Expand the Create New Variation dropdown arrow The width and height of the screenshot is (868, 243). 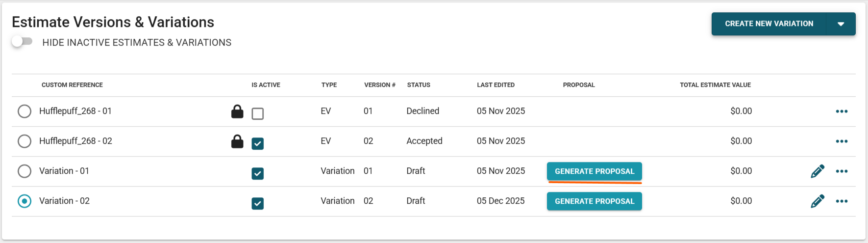[841, 24]
